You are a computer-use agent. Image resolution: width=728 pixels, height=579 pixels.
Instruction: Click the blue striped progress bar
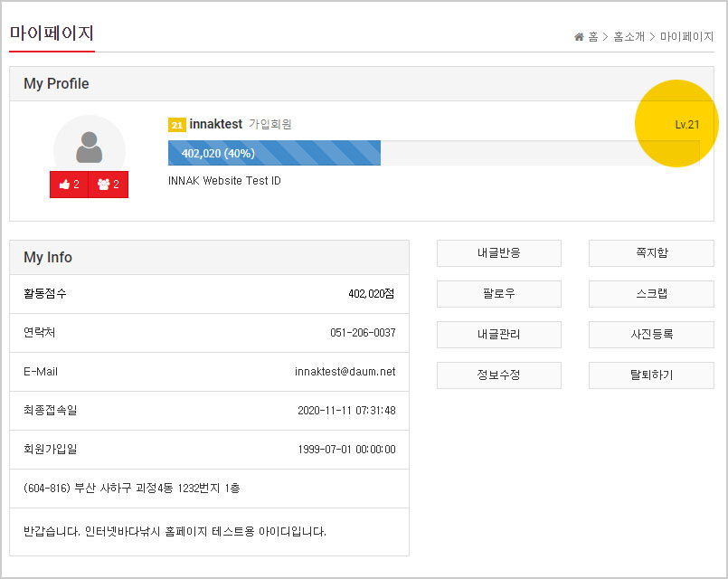pyautogui.click(x=274, y=153)
